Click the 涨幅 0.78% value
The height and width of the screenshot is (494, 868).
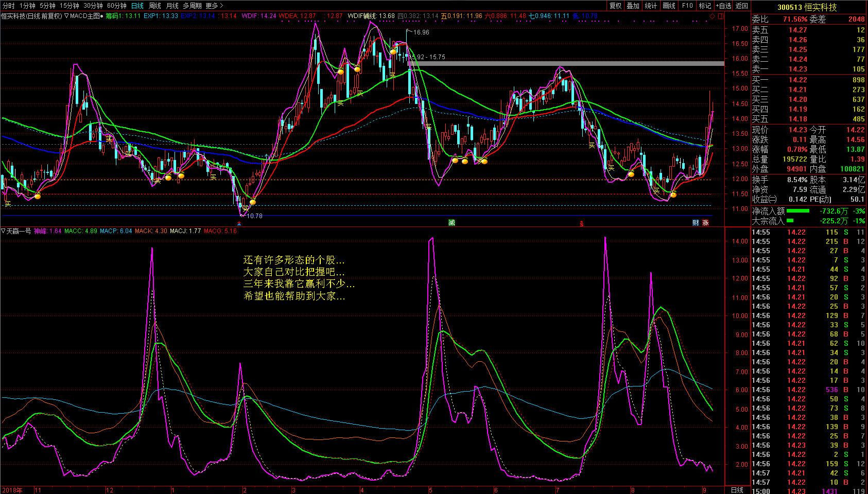[797, 149]
